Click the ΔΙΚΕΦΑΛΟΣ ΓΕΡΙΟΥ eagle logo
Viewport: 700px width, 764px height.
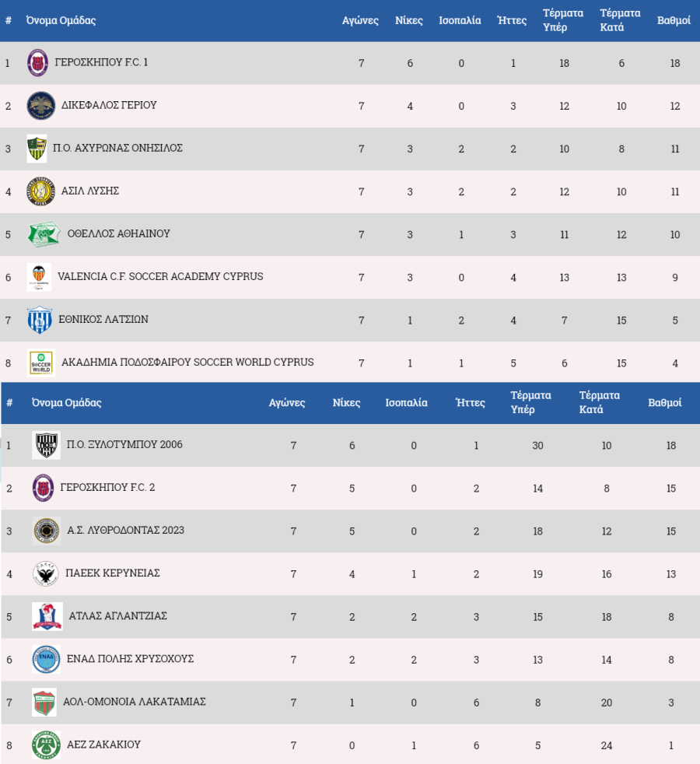point(41,106)
